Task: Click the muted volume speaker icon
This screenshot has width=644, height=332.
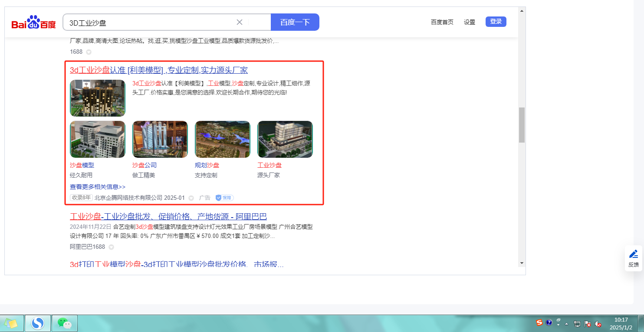Action: pos(598,323)
